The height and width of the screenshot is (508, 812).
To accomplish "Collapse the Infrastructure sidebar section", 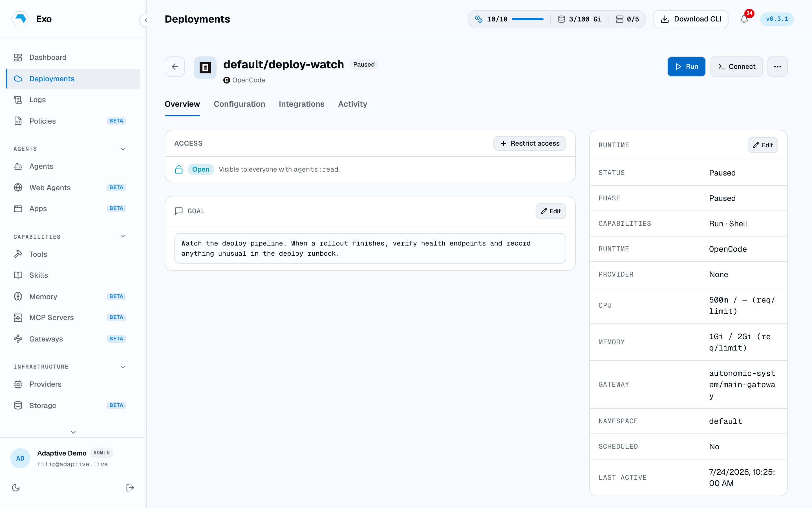I will point(123,367).
